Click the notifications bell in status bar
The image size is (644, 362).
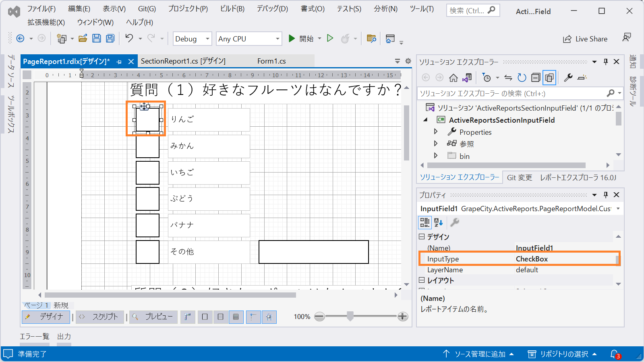pos(615,354)
